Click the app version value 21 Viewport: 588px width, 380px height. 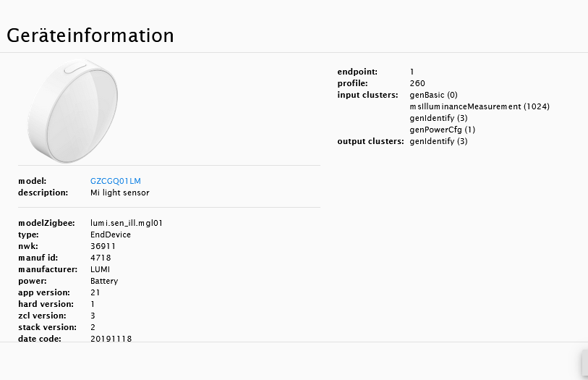95,292
